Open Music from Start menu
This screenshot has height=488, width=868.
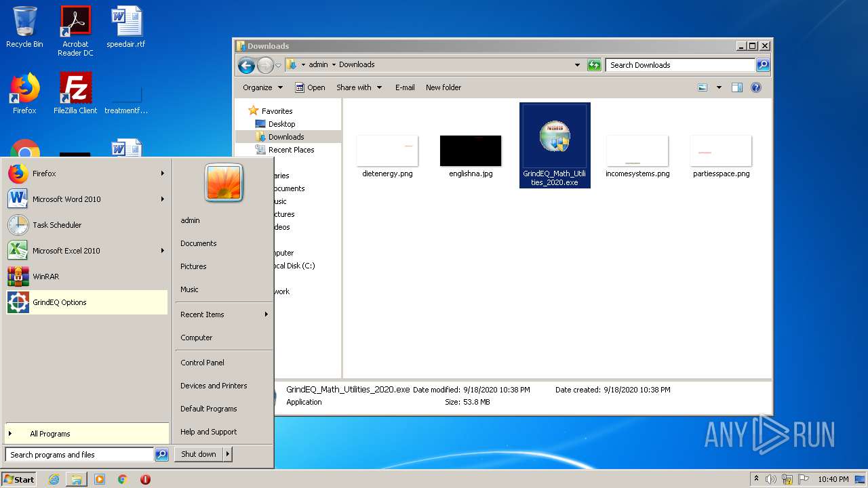point(189,289)
